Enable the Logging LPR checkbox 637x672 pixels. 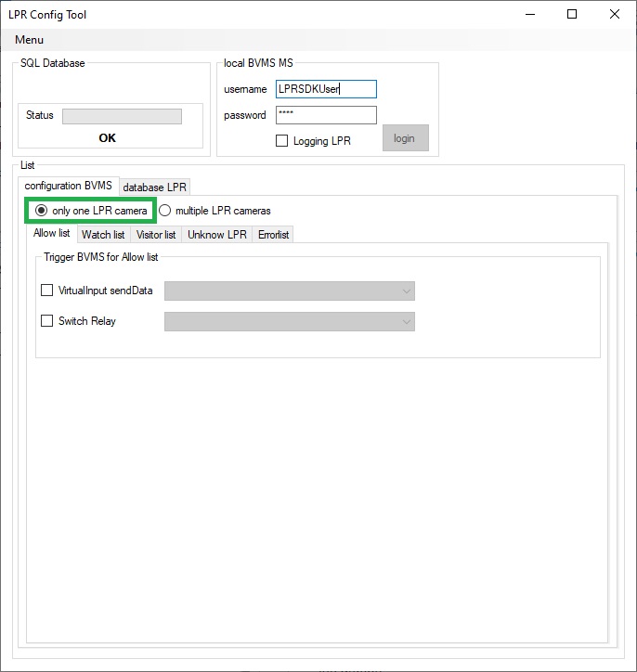282,141
